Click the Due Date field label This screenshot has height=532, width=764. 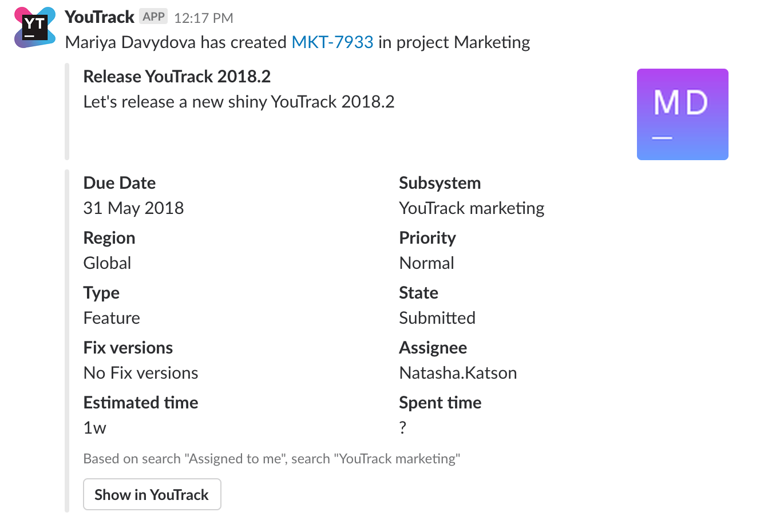point(119,182)
